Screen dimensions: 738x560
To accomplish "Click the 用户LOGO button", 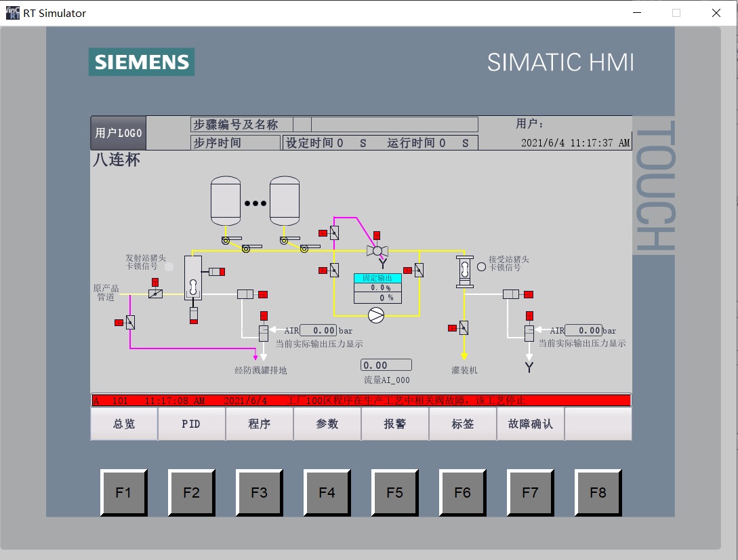I will [118, 133].
